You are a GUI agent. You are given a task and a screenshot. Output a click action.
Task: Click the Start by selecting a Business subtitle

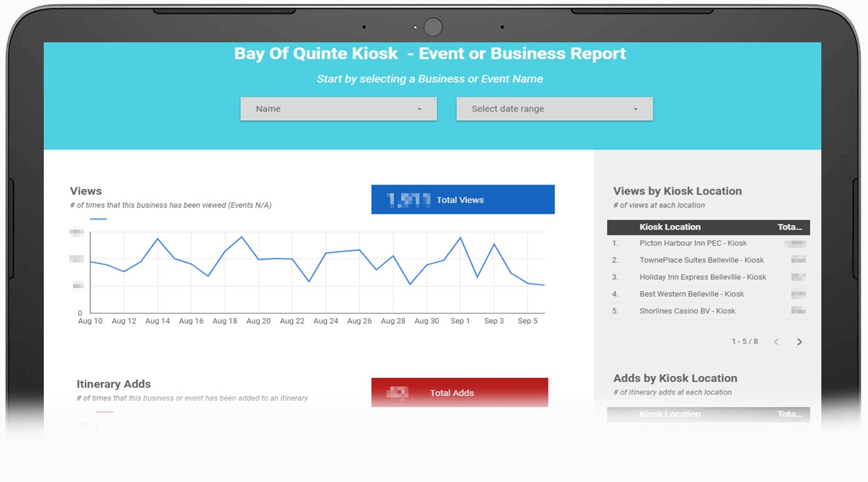point(430,79)
